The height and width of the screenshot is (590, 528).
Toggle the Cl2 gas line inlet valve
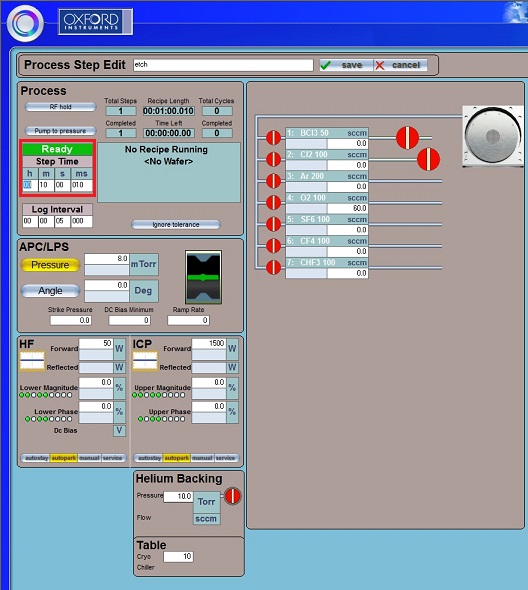tap(274, 159)
